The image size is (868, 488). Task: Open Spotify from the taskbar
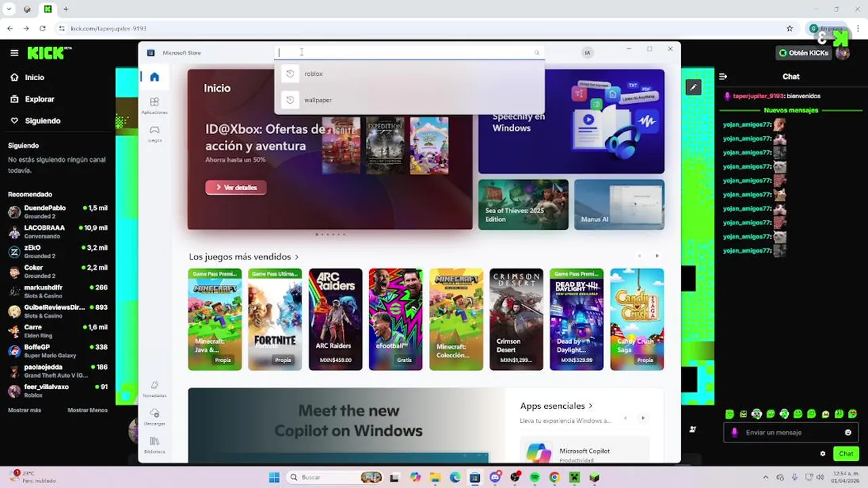coord(535,477)
